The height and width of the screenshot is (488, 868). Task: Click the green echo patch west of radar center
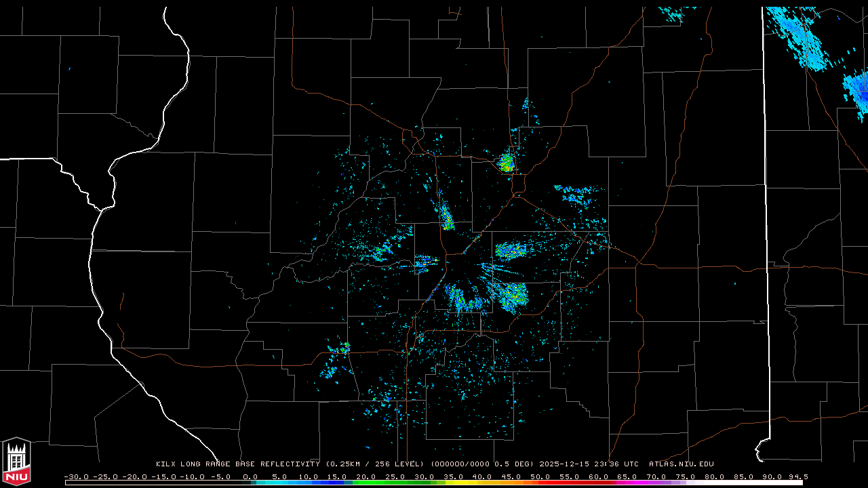pyautogui.click(x=380, y=251)
